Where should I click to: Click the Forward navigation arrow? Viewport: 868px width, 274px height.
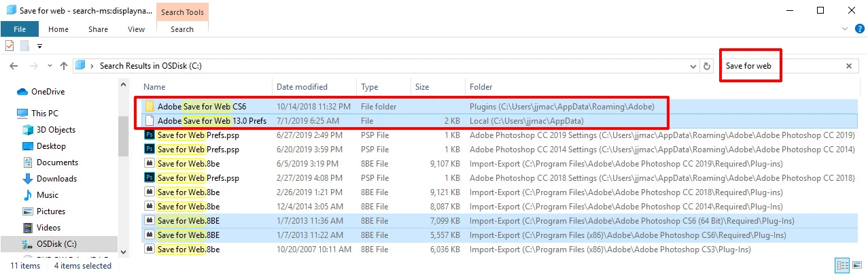(33, 66)
